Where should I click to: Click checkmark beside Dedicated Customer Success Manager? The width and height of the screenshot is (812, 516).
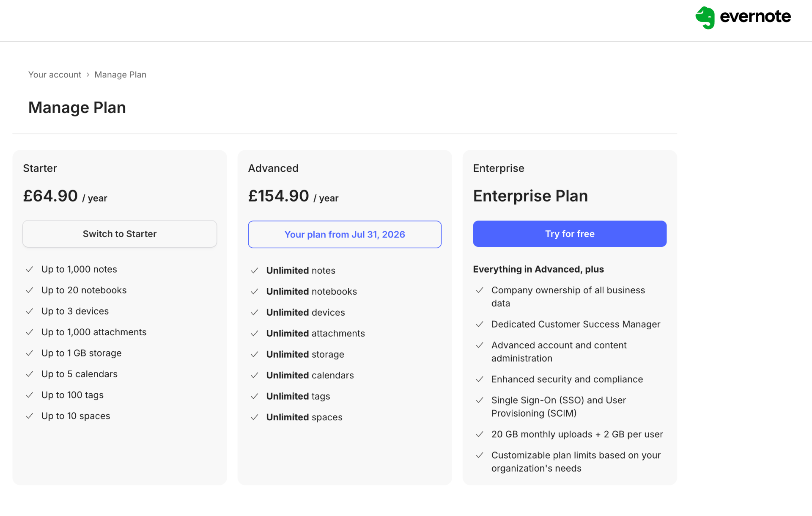(x=480, y=324)
